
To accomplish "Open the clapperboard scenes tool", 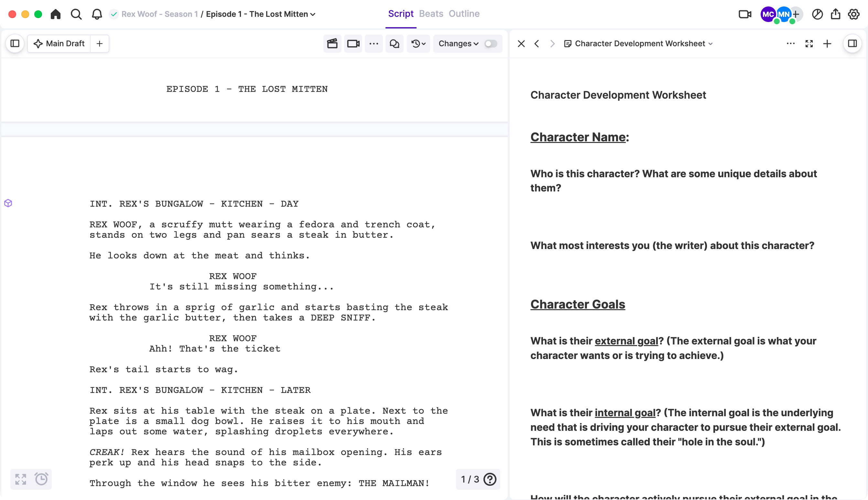I will pyautogui.click(x=332, y=44).
